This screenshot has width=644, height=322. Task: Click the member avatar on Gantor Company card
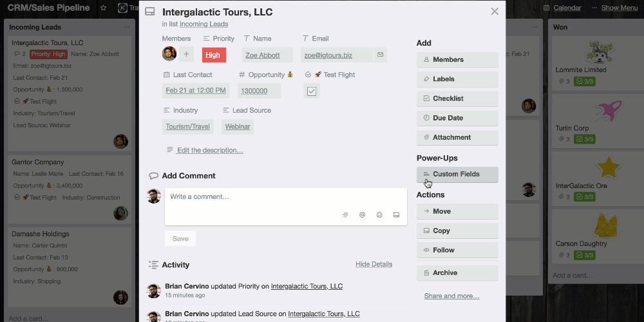pos(121,214)
